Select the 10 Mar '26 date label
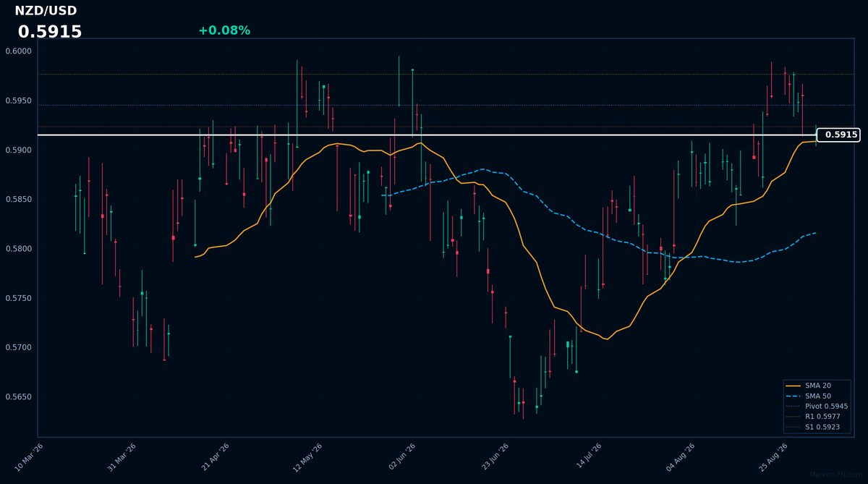This screenshot has width=868, height=484. (x=29, y=457)
